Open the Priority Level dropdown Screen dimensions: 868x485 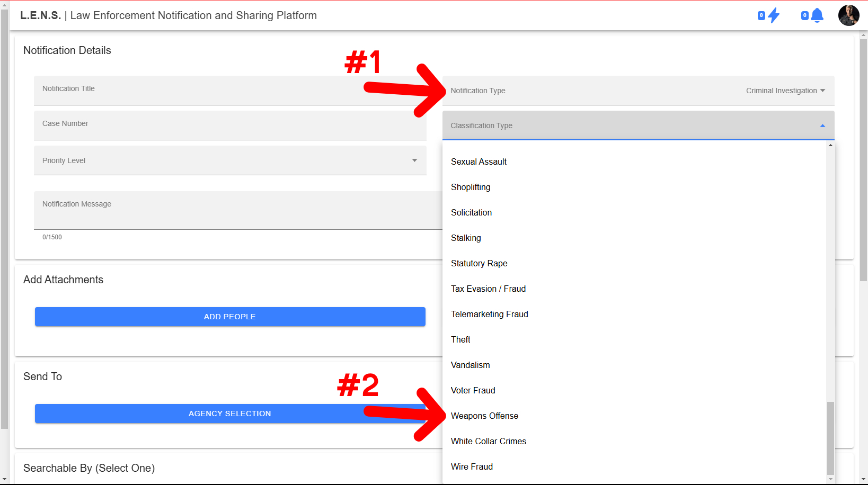pyautogui.click(x=230, y=160)
